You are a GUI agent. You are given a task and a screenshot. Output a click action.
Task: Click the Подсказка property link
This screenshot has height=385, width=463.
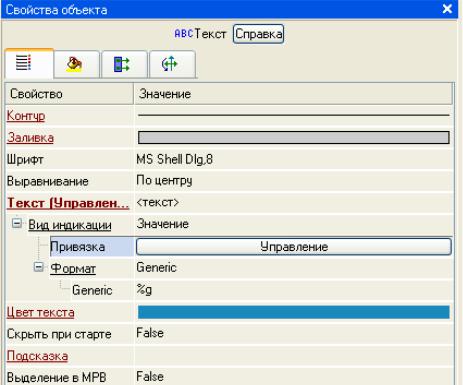(37, 356)
